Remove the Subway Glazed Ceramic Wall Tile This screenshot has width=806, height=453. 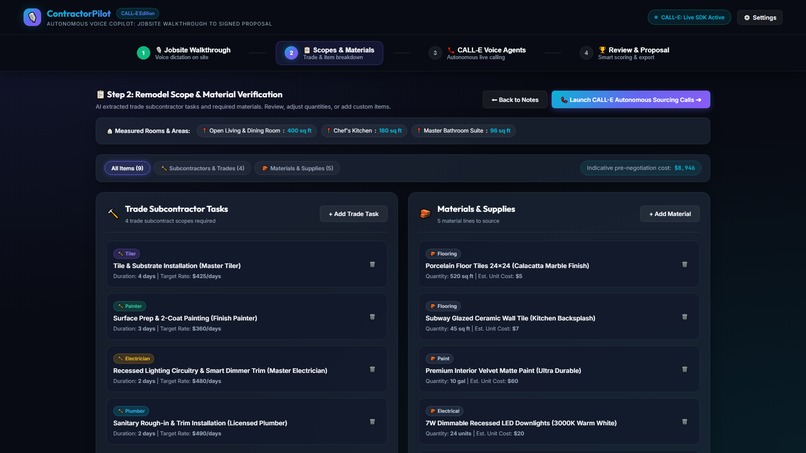(x=684, y=317)
